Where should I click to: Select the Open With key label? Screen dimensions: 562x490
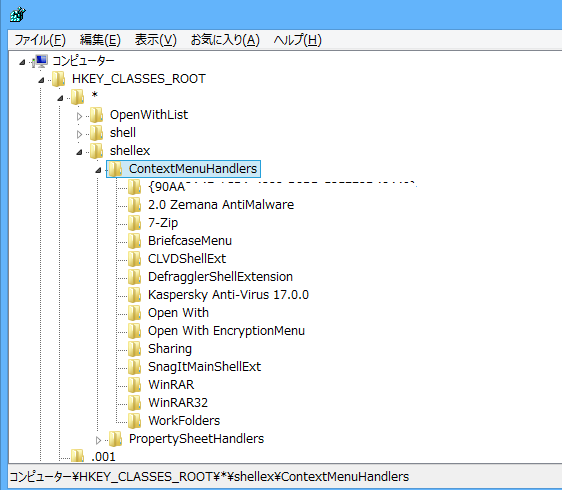click(178, 313)
